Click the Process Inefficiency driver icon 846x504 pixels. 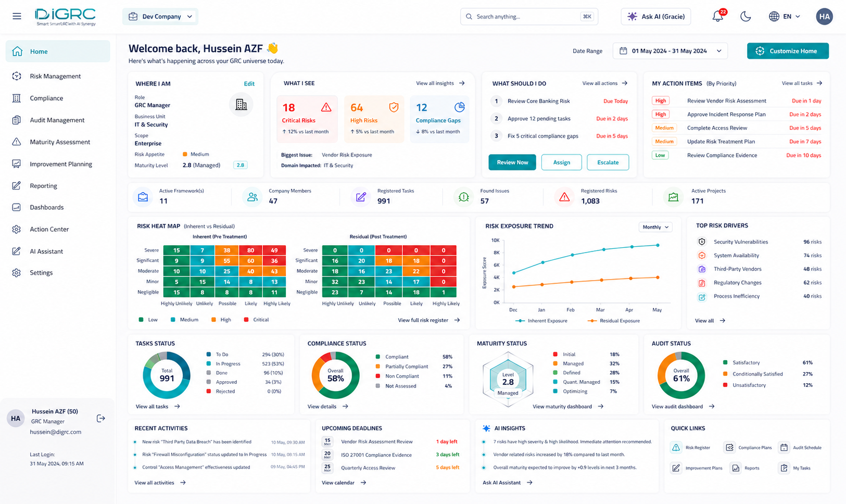(702, 297)
